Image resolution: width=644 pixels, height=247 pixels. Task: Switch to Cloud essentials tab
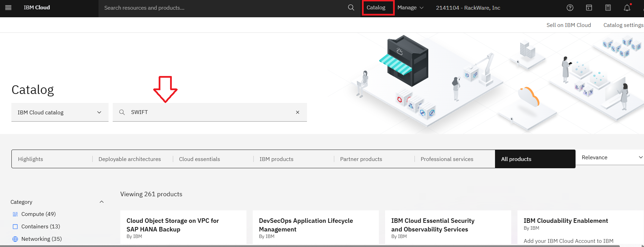tap(213, 159)
